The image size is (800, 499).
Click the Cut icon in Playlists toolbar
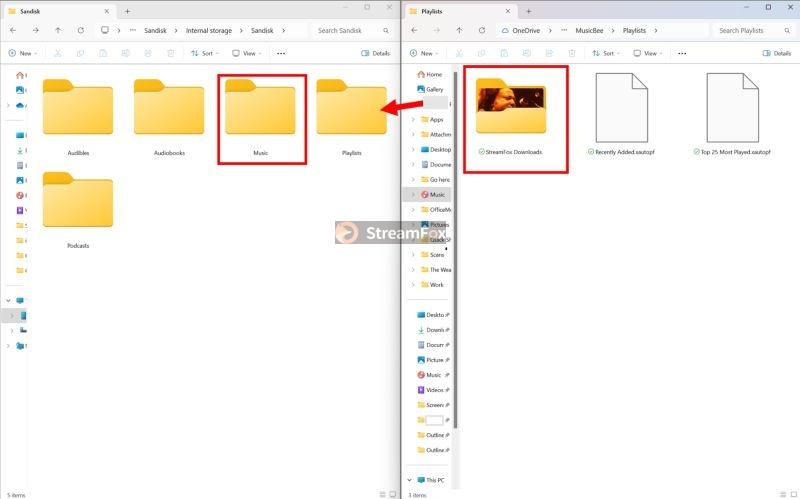pos(459,53)
